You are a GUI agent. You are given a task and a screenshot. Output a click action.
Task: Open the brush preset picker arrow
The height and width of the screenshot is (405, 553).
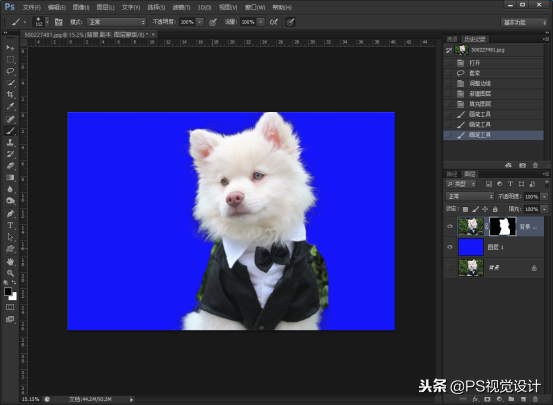pyautogui.click(x=47, y=22)
